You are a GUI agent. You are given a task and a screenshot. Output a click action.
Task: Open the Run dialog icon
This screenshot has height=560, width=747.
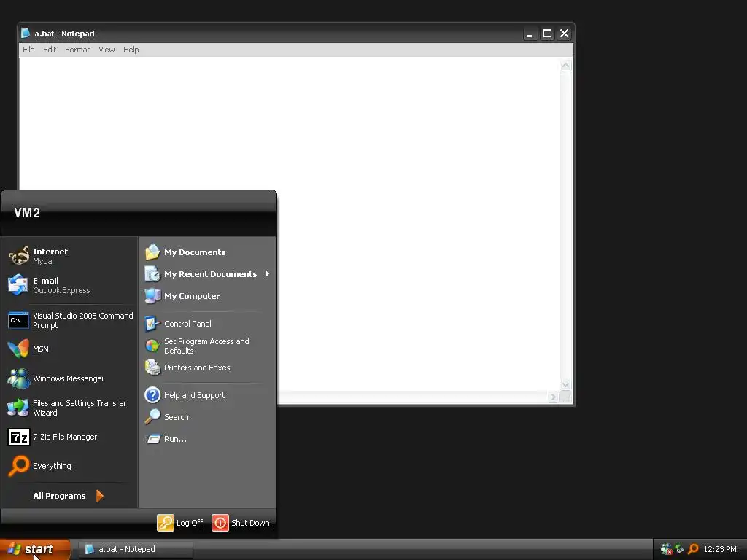153,438
